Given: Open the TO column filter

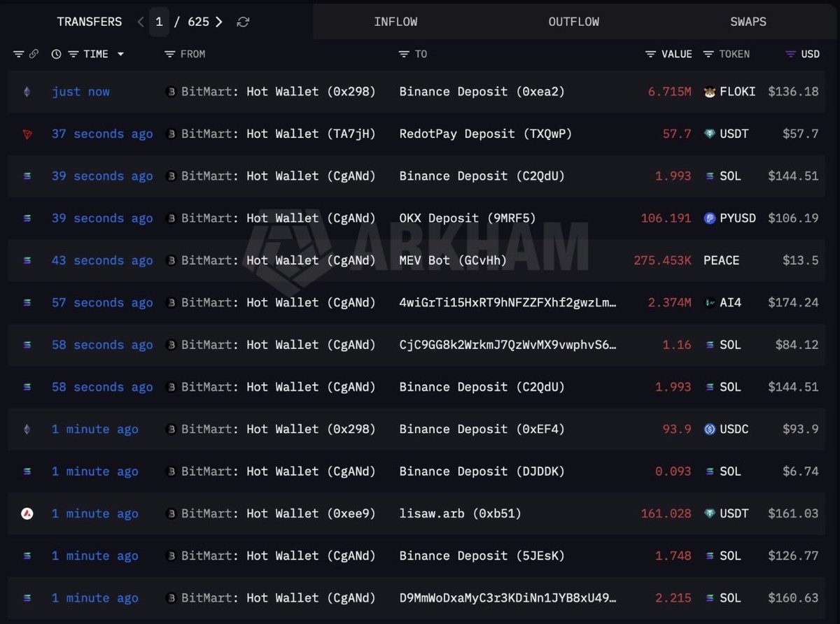Looking at the screenshot, I should tap(403, 54).
